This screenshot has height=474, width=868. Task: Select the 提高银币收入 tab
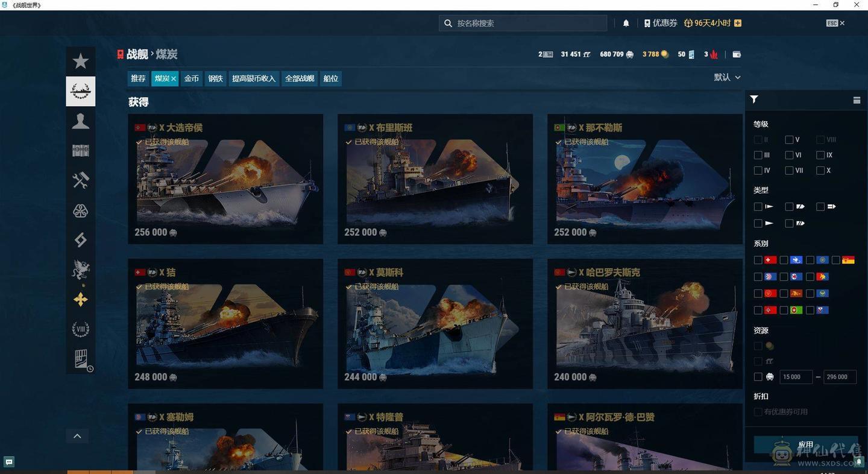tap(254, 78)
